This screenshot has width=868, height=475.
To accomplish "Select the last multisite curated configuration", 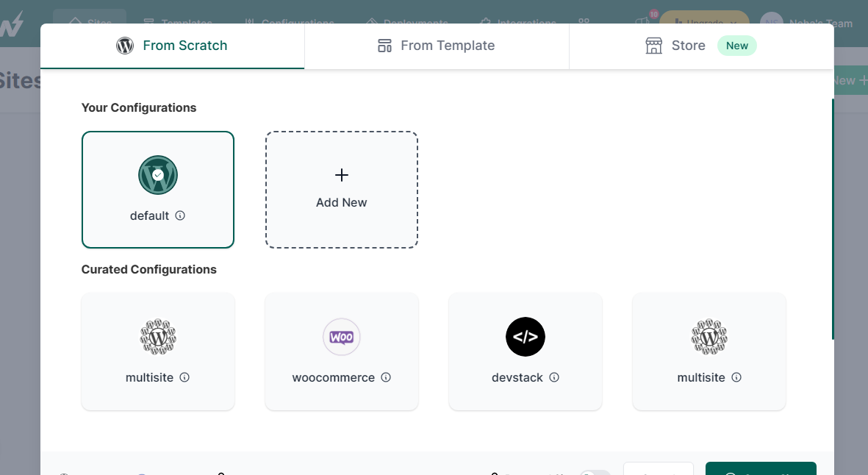I will coord(709,350).
